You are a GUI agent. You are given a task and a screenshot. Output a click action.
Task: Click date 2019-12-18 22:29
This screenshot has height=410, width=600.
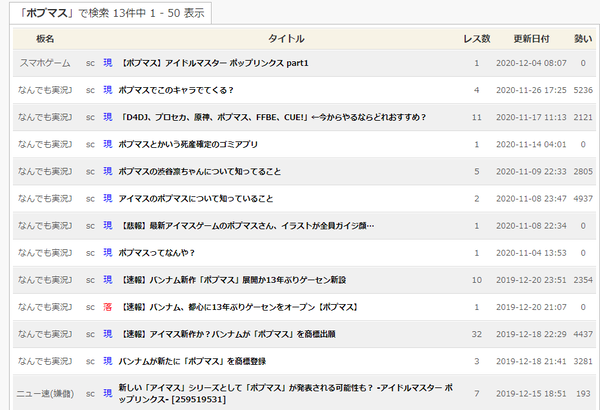532,334
